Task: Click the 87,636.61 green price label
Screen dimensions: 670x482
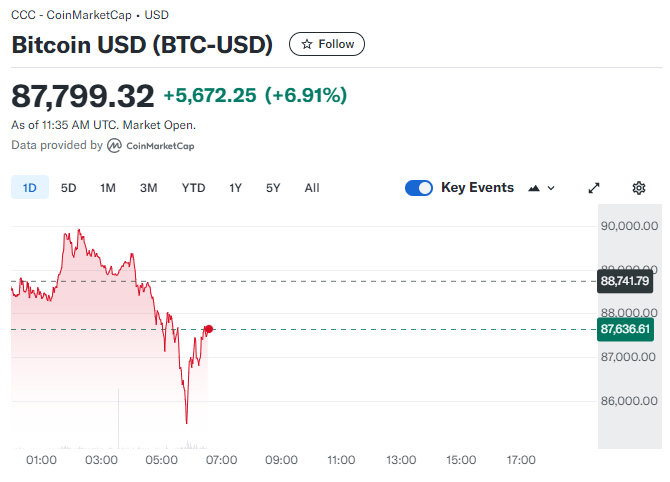Action: click(x=626, y=328)
